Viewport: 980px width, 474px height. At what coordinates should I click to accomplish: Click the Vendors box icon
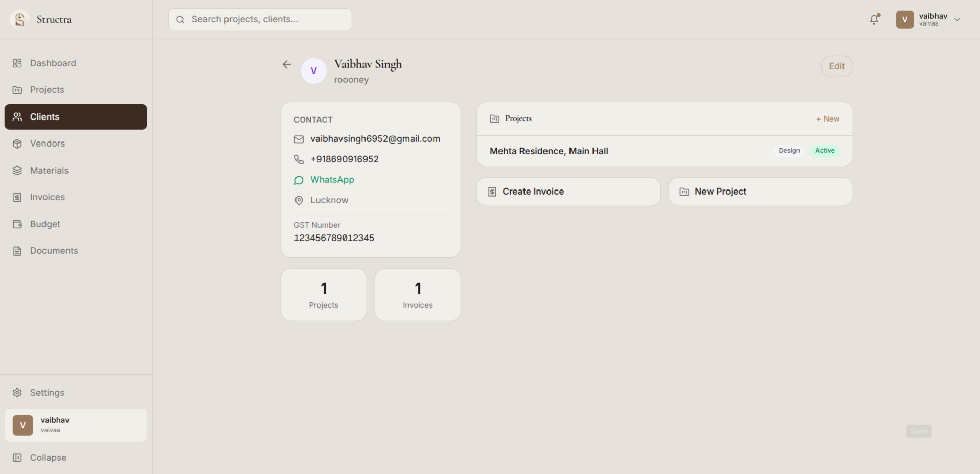[17, 144]
